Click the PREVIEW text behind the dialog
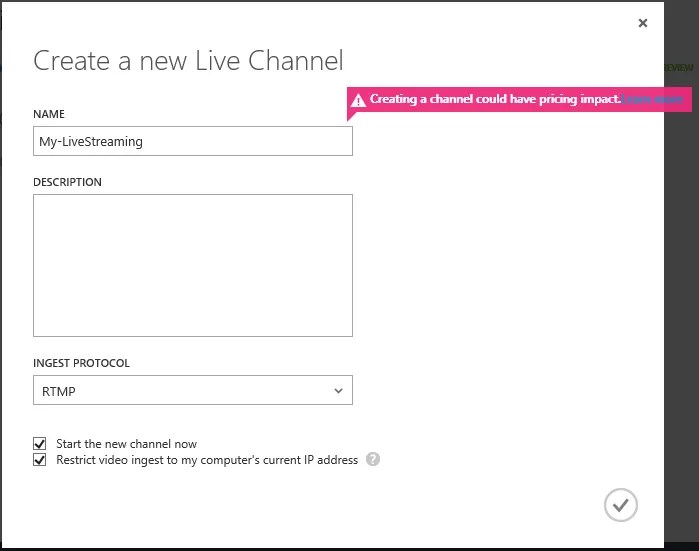699x551 pixels. point(679,67)
